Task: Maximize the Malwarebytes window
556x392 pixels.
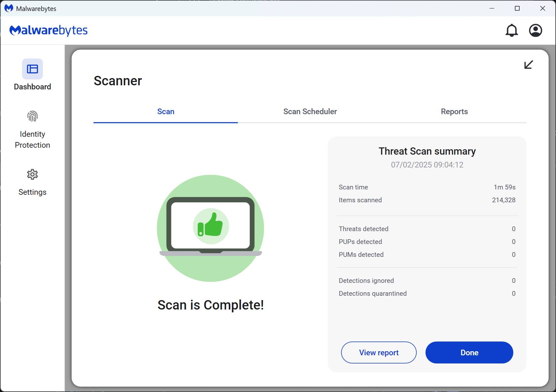Action: [x=517, y=8]
